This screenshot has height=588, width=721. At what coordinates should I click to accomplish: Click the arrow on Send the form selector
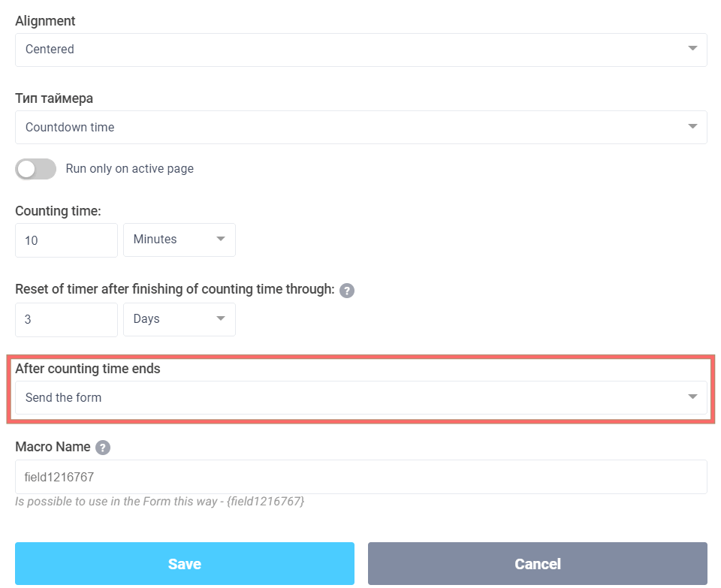(x=692, y=397)
